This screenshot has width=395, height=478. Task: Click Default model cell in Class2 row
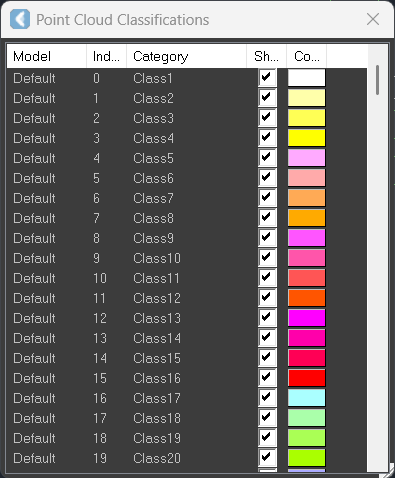[34, 98]
